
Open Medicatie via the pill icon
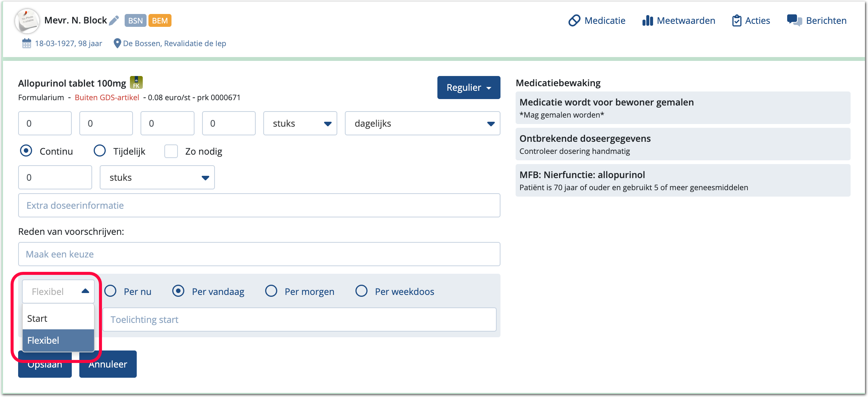tap(574, 20)
